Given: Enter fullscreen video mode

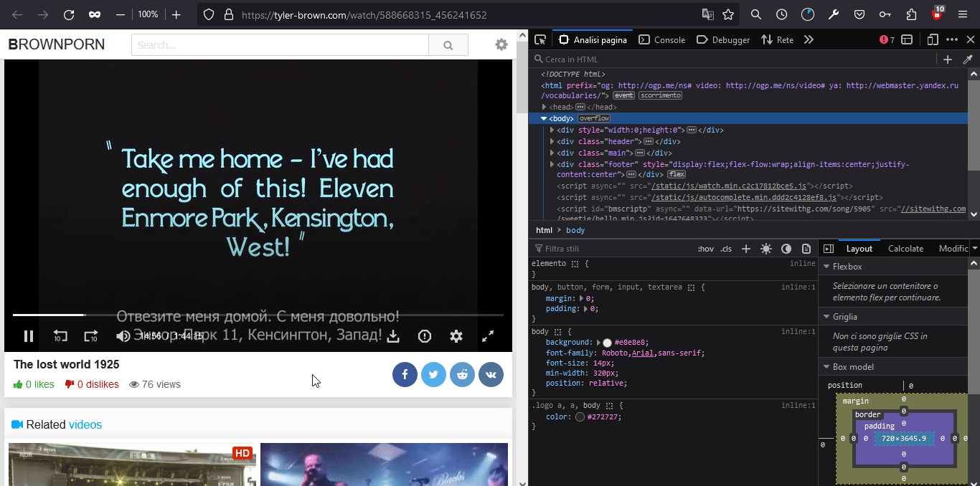Looking at the screenshot, I should pos(488,335).
